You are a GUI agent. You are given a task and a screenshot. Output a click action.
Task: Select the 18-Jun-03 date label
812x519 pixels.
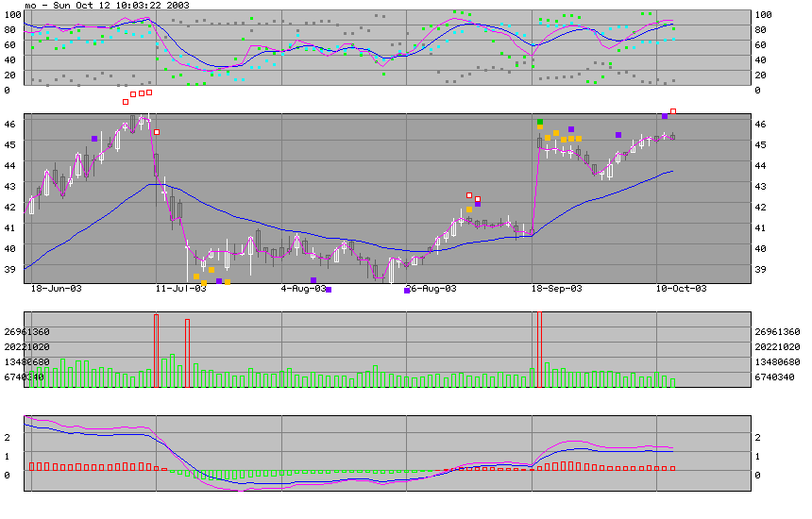pos(57,289)
